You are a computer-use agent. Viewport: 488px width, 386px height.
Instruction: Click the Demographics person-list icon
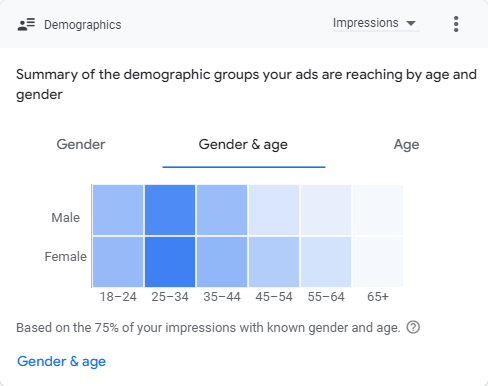[x=26, y=24]
